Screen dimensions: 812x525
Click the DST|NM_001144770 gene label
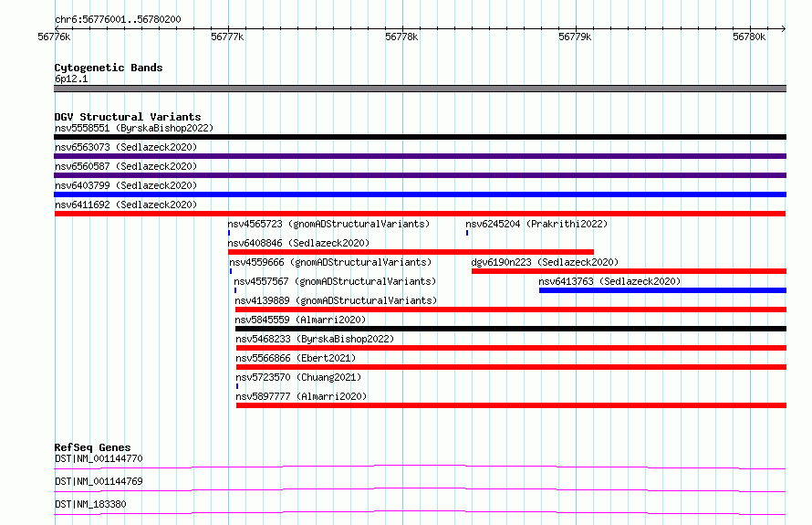click(x=99, y=458)
